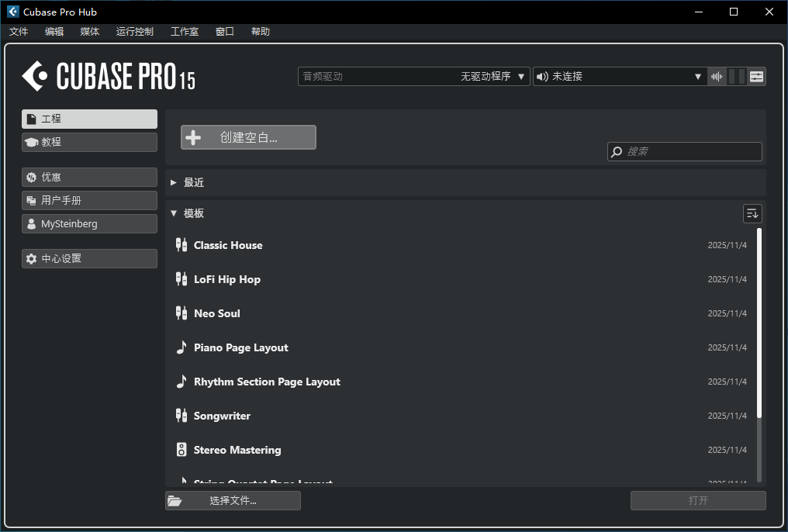Click the note icon of Rhythm Section Page Layout
788x532 pixels.
click(181, 382)
